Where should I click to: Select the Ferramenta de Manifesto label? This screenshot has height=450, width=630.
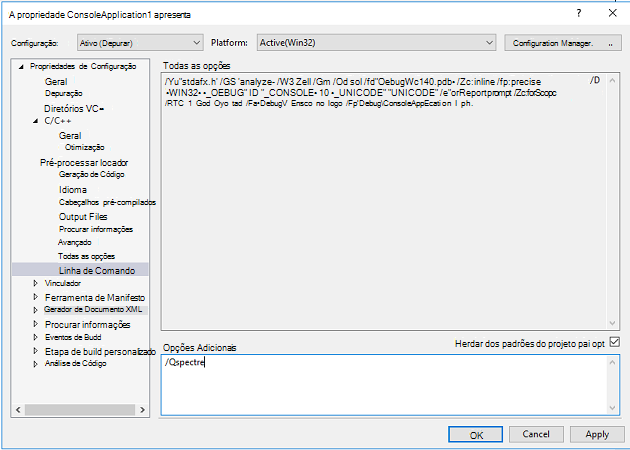[x=95, y=298]
